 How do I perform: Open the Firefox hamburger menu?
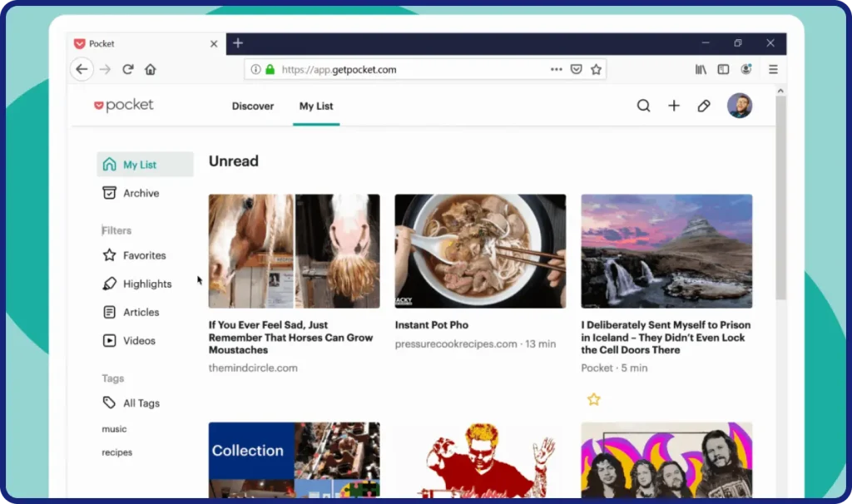(x=773, y=70)
